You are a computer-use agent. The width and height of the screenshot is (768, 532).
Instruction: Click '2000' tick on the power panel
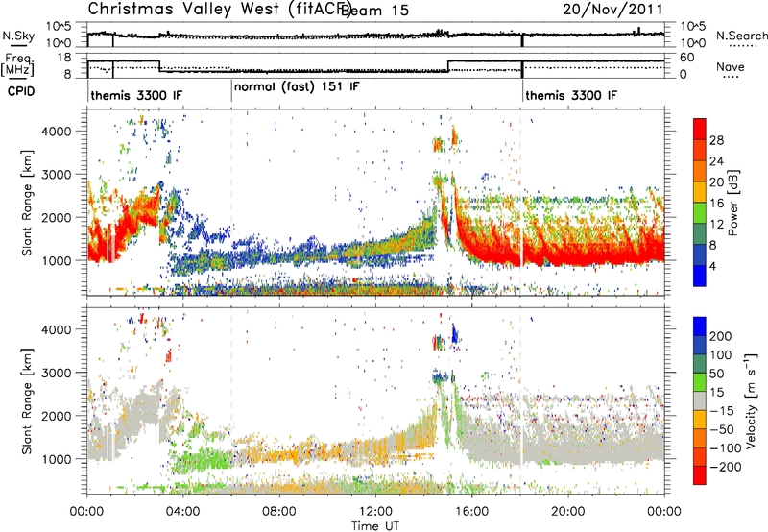56,217
